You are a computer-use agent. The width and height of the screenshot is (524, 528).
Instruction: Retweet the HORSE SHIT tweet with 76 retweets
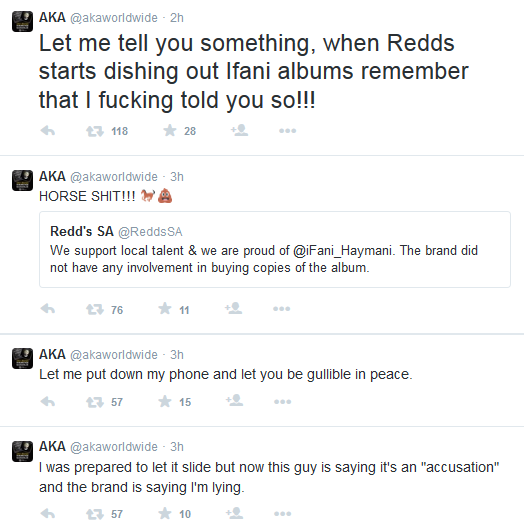pos(95,309)
